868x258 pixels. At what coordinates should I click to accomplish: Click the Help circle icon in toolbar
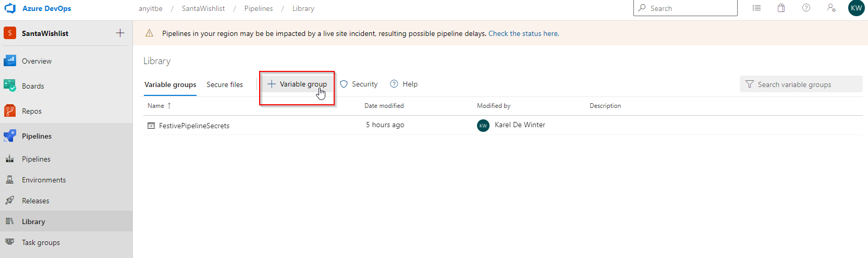(394, 84)
